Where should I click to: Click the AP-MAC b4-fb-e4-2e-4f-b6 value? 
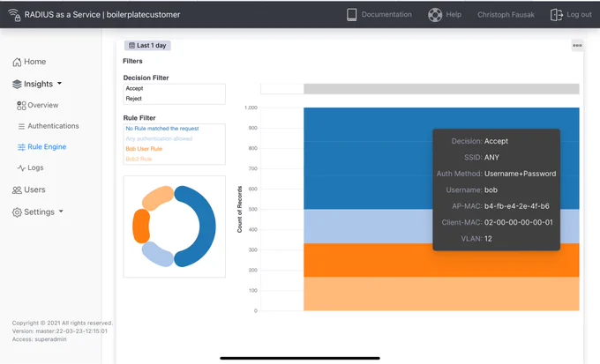pos(516,206)
